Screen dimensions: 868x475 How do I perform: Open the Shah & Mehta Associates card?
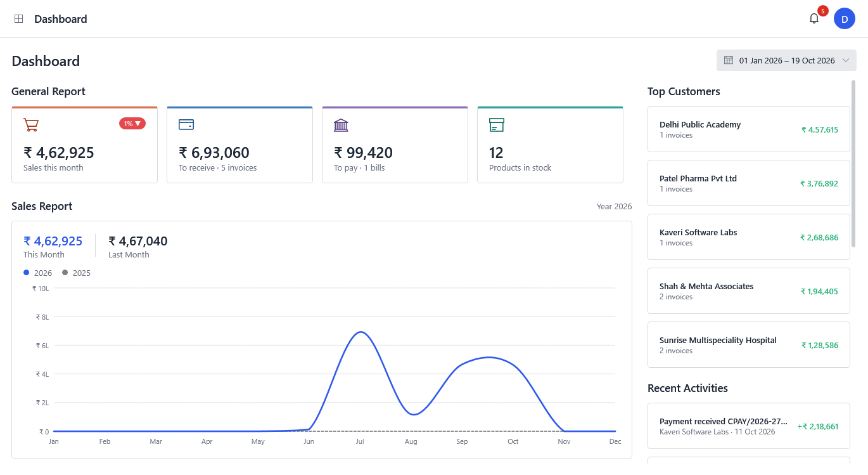pyautogui.click(x=749, y=291)
